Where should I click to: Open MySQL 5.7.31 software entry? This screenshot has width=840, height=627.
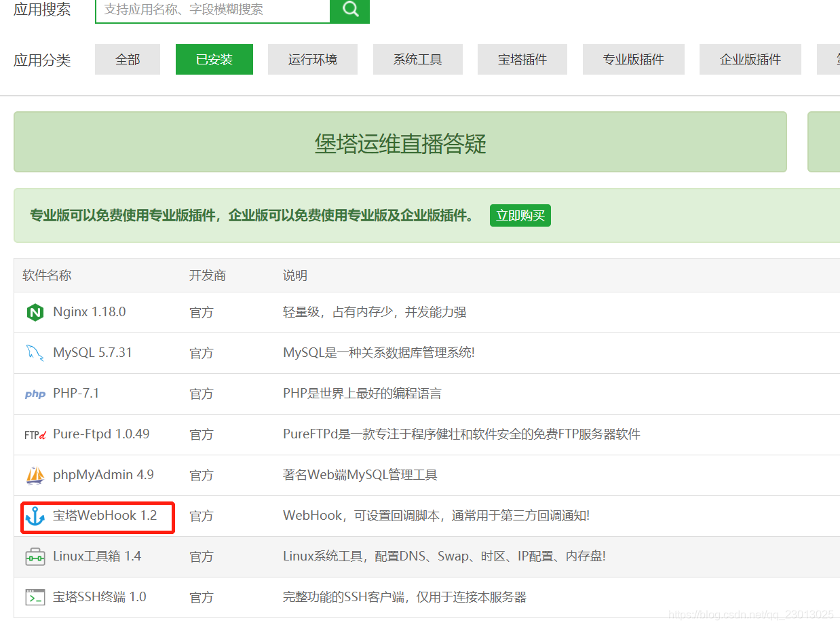coord(92,353)
